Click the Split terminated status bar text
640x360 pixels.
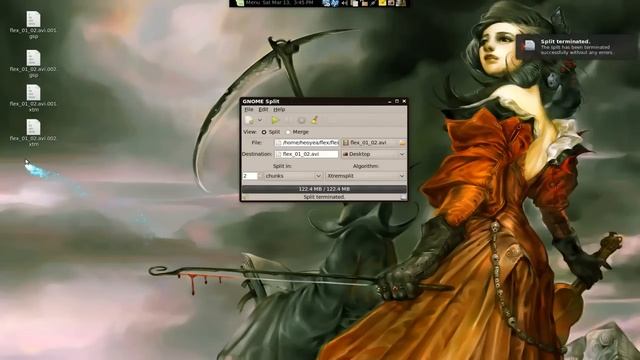pyautogui.click(x=324, y=197)
